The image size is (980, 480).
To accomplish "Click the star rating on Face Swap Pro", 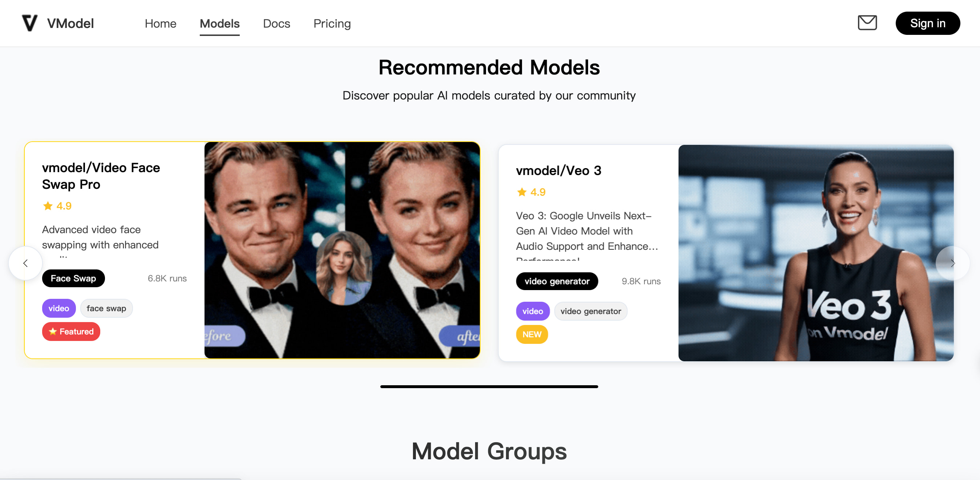I will (x=57, y=206).
